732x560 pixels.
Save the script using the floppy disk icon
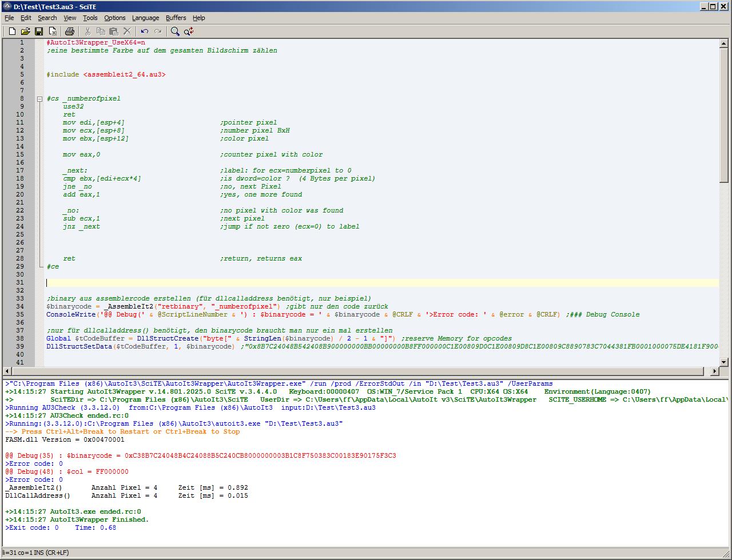[x=39, y=31]
